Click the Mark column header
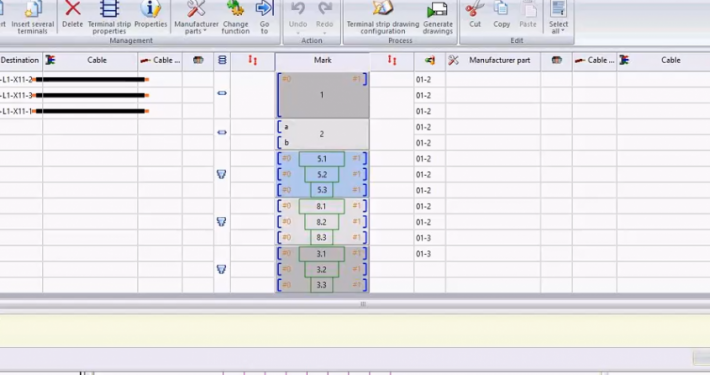Screen dimensions: 710x375 322,60
